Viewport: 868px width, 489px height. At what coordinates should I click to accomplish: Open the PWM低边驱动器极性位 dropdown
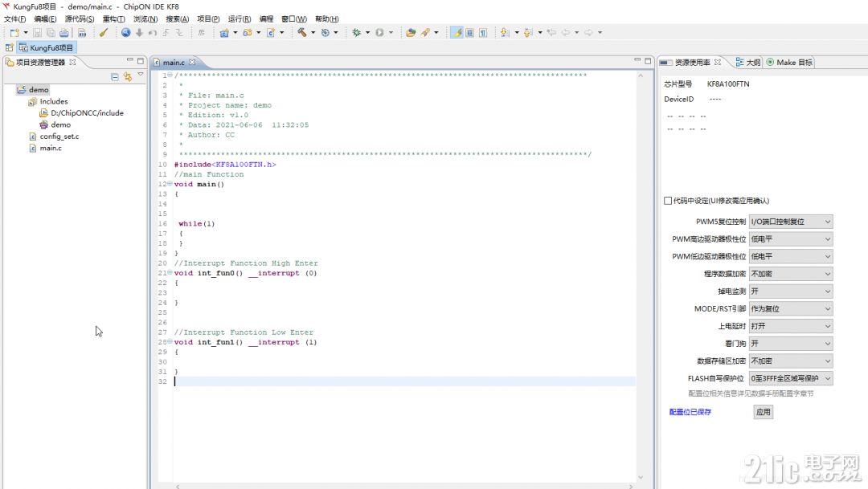click(x=791, y=256)
